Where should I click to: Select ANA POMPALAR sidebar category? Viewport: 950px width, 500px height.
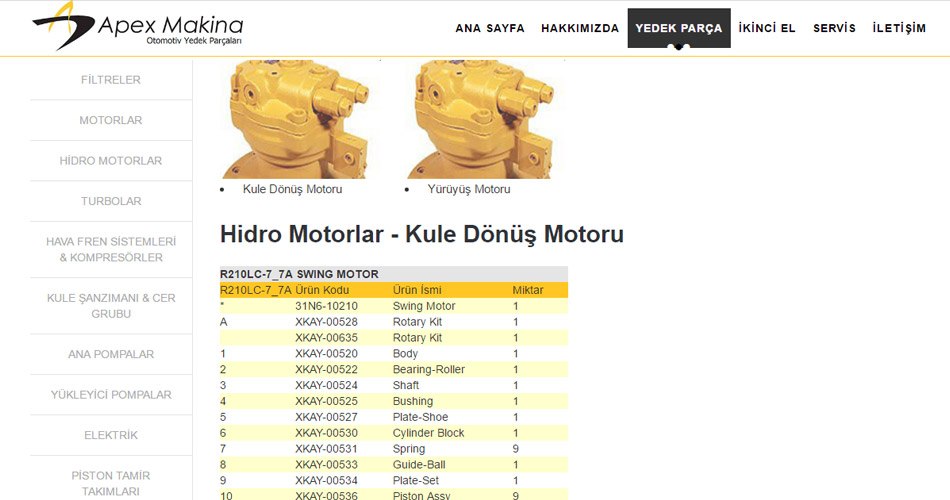111,354
